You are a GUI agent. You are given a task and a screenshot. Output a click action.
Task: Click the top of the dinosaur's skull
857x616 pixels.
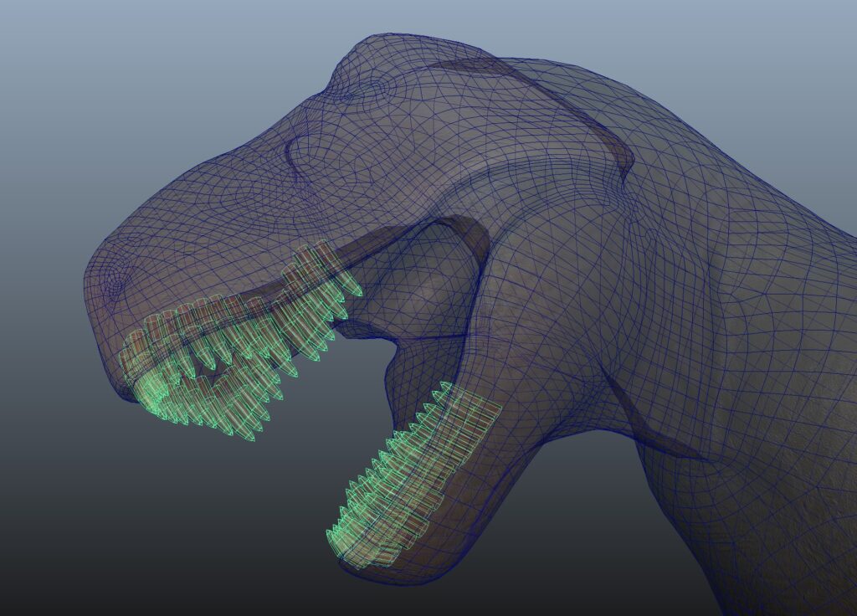point(418,50)
